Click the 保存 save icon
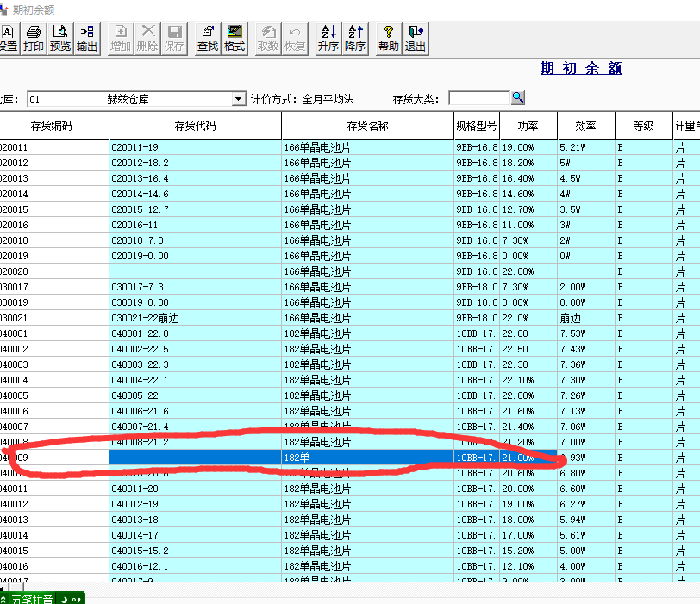 pos(174,39)
